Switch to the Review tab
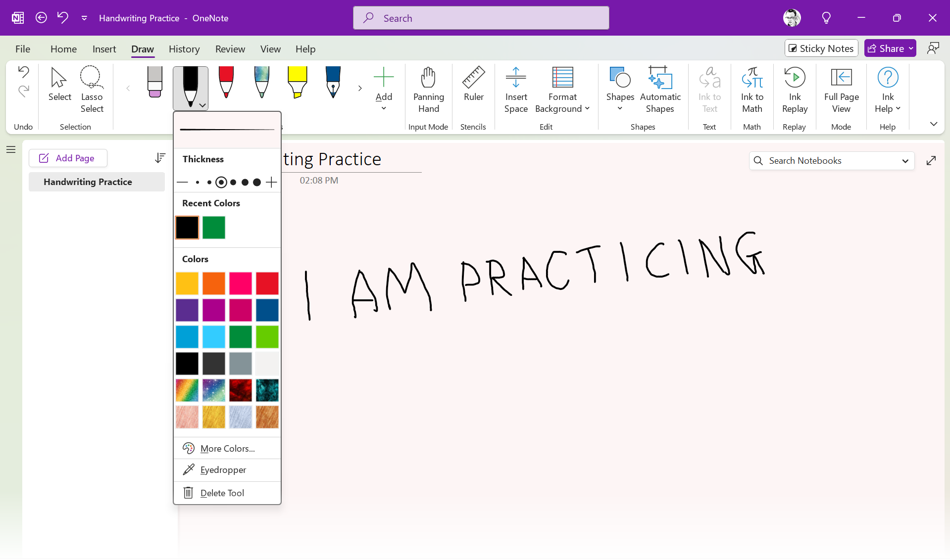The image size is (950, 560). [x=230, y=49]
